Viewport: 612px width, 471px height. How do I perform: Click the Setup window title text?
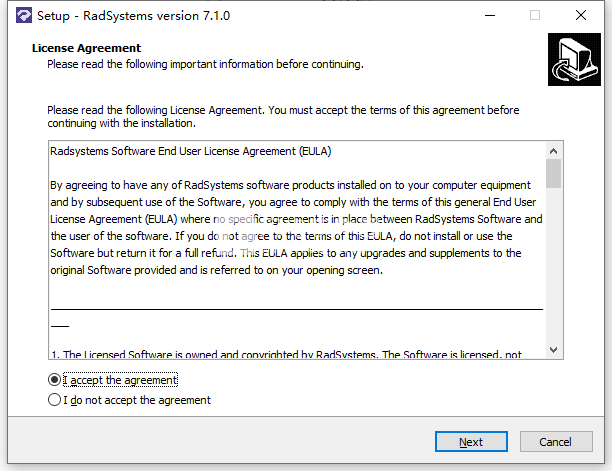coord(133,16)
